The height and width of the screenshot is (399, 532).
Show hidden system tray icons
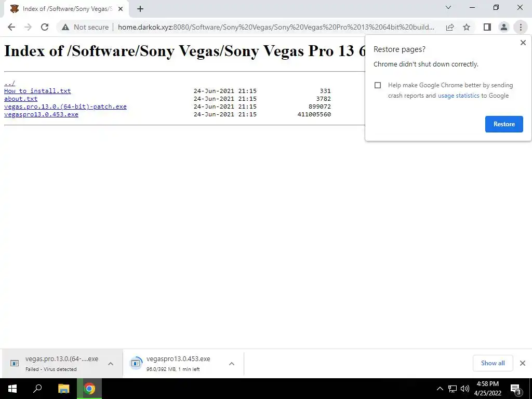point(440,389)
